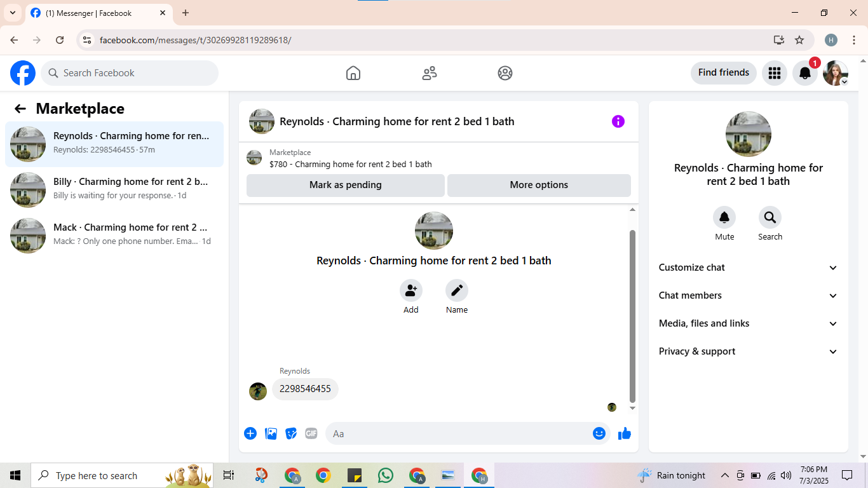Click the chat scrollbar down arrow
This screenshot has height=488, width=868.
pyautogui.click(x=632, y=408)
